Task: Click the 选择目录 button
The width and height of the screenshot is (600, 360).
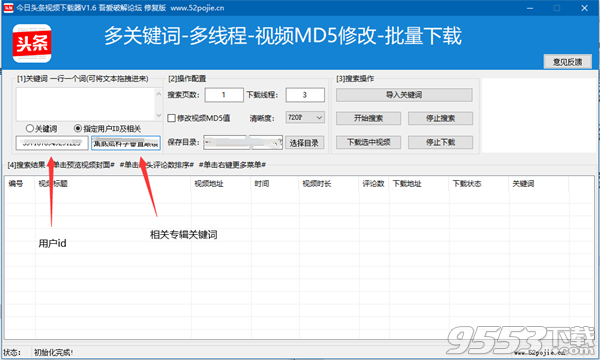Action: (304, 143)
